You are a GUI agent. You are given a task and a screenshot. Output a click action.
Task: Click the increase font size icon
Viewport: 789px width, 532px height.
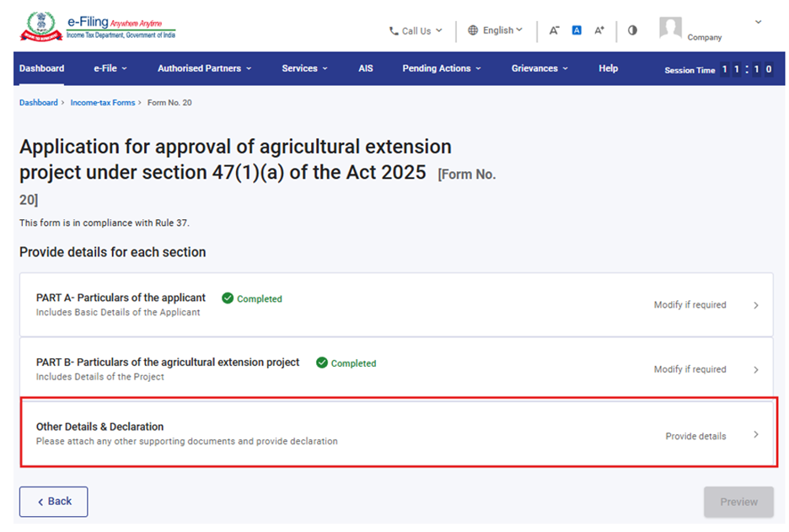(x=599, y=30)
